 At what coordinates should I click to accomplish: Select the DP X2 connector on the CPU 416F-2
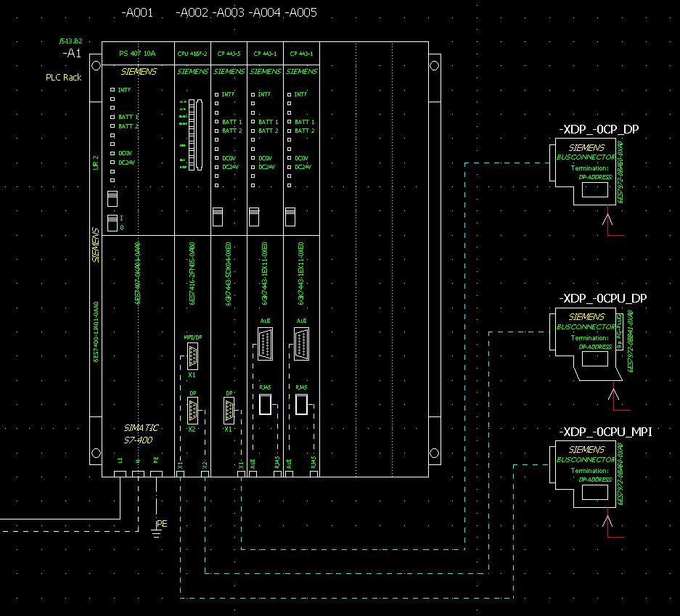coord(192,411)
